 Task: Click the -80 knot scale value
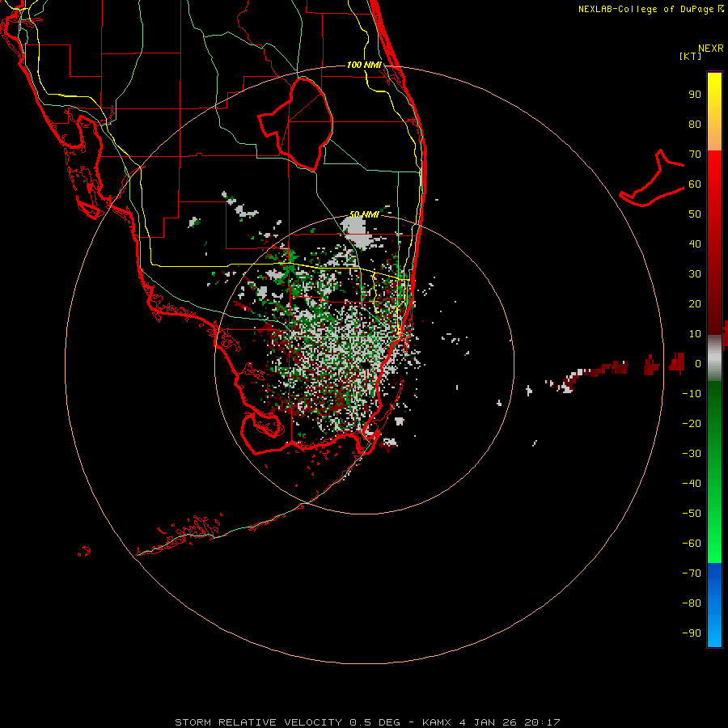pos(692,603)
